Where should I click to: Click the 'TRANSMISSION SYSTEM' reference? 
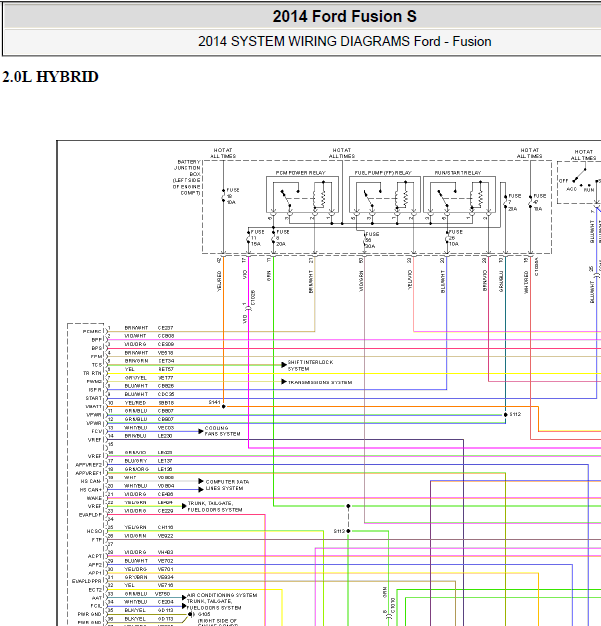[x=320, y=382]
